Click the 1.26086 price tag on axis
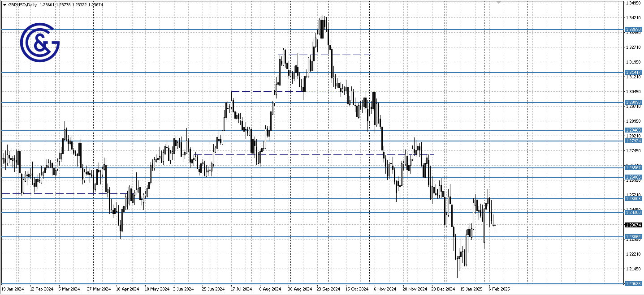Image resolution: width=644 pixels, height=295 pixels. click(633, 176)
